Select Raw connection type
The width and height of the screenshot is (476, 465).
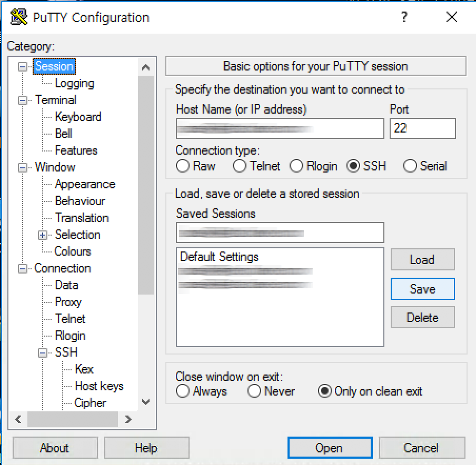point(183,166)
